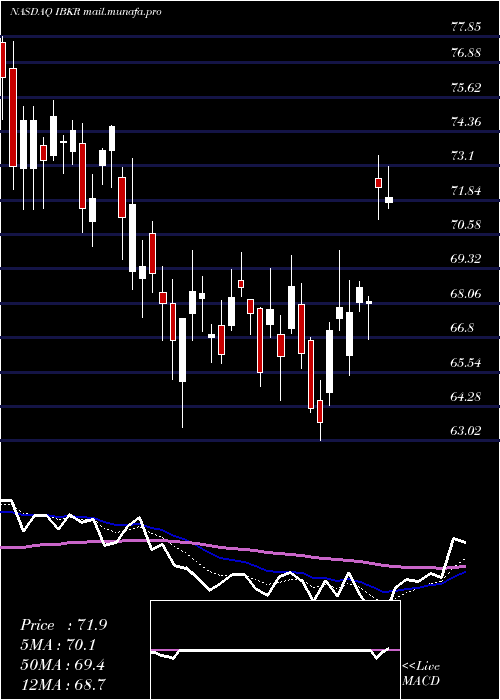Click the '<<Live MACD' label
Viewport: 500px width, 700px height.
[x=421, y=673]
